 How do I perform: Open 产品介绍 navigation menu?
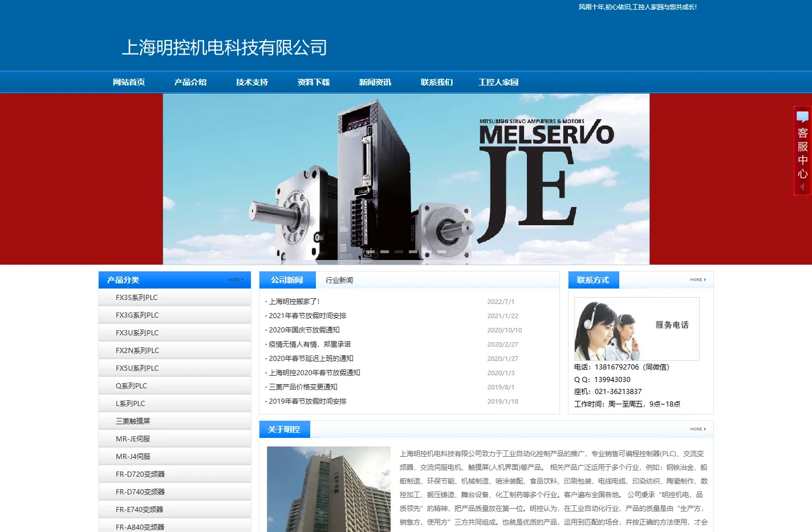click(190, 82)
